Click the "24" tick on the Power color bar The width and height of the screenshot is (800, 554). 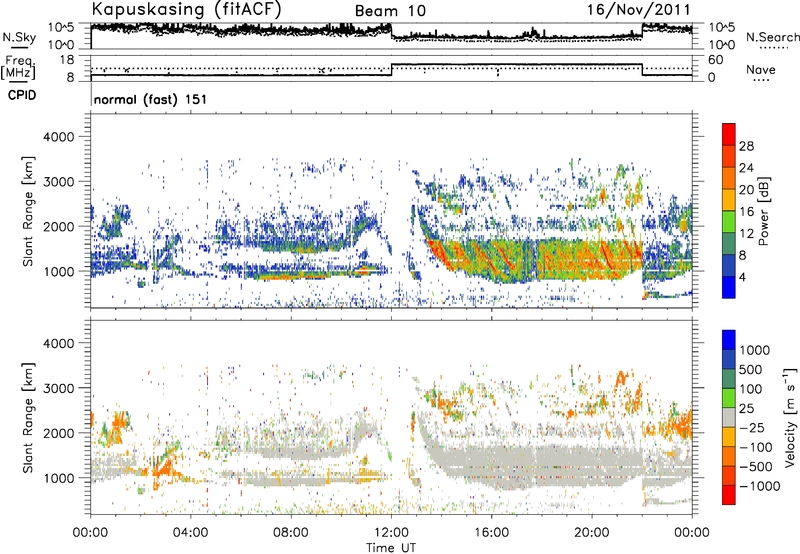(746, 168)
